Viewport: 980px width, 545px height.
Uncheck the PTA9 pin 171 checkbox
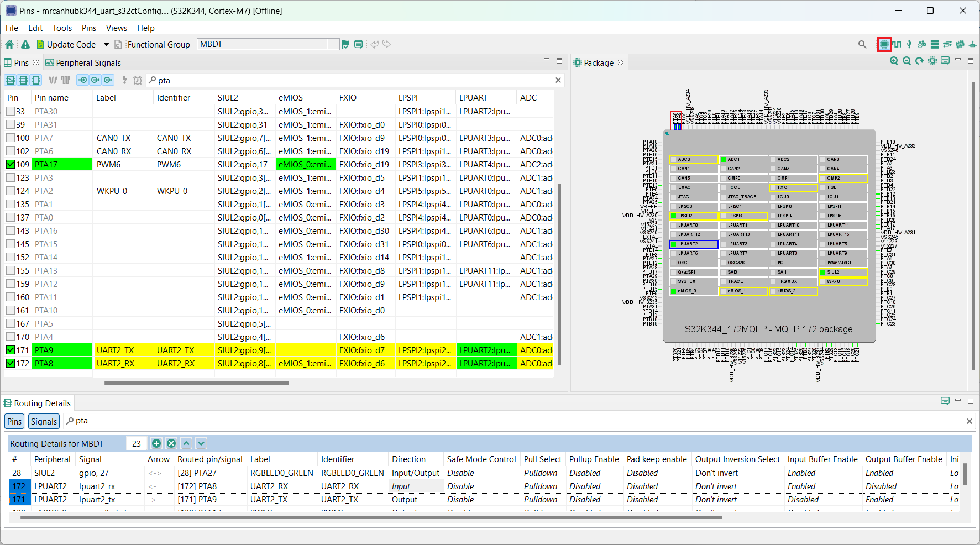coord(11,350)
